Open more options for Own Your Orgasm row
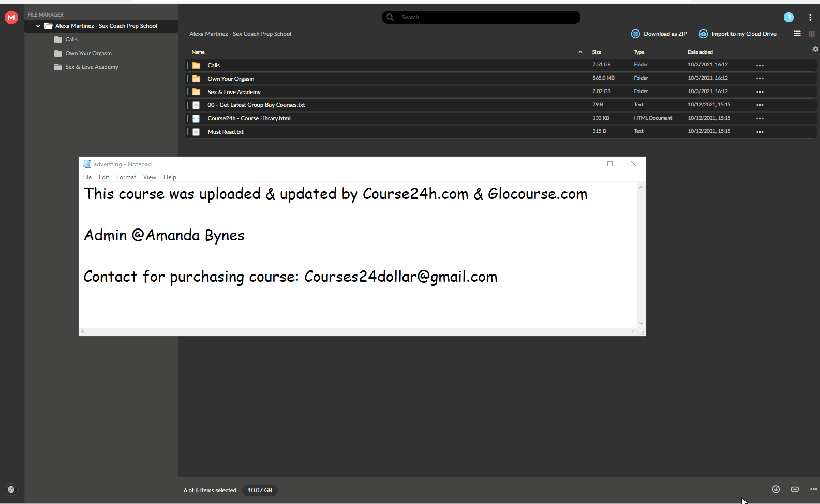Viewport: 820px width, 504px height. [x=759, y=79]
